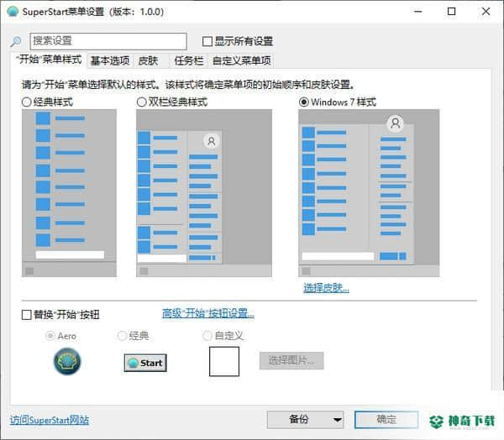504x440 pixels.
Task: Open the 任务栏 tab
Action: (189, 60)
